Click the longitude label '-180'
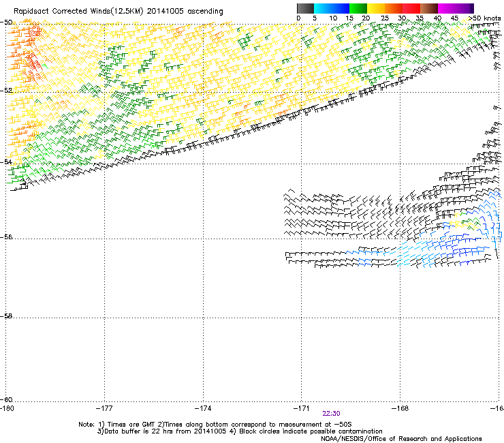This screenshot has height=443, width=504. [x=7, y=408]
